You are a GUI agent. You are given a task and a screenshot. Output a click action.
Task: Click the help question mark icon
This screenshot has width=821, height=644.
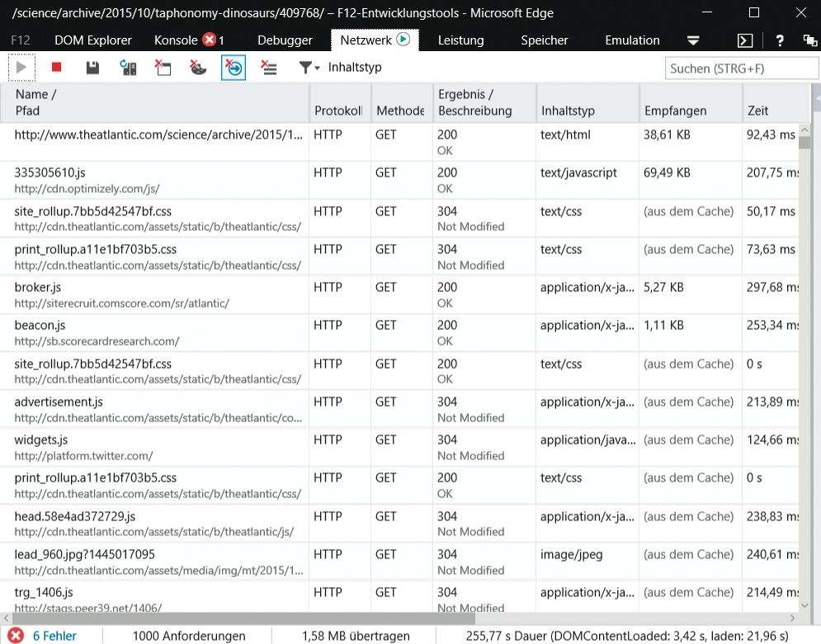[780, 40]
